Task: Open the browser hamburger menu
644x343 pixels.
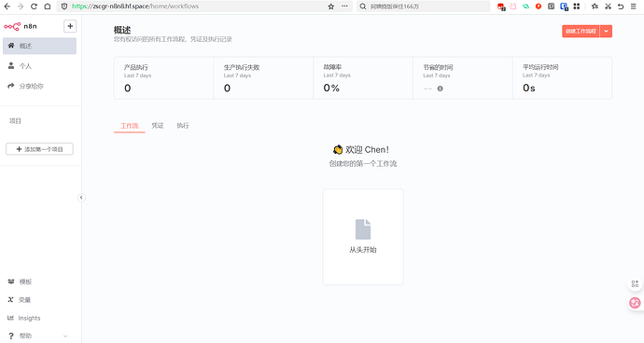Action: click(x=634, y=7)
